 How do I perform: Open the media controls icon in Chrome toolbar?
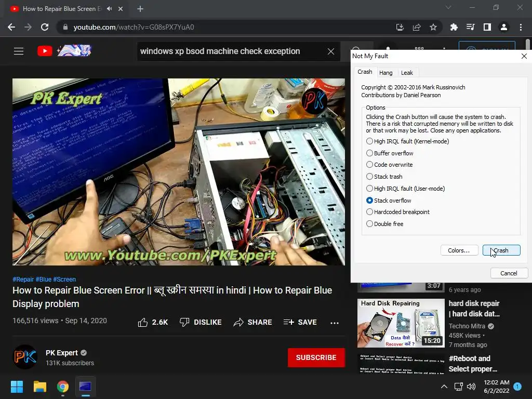click(470, 27)
